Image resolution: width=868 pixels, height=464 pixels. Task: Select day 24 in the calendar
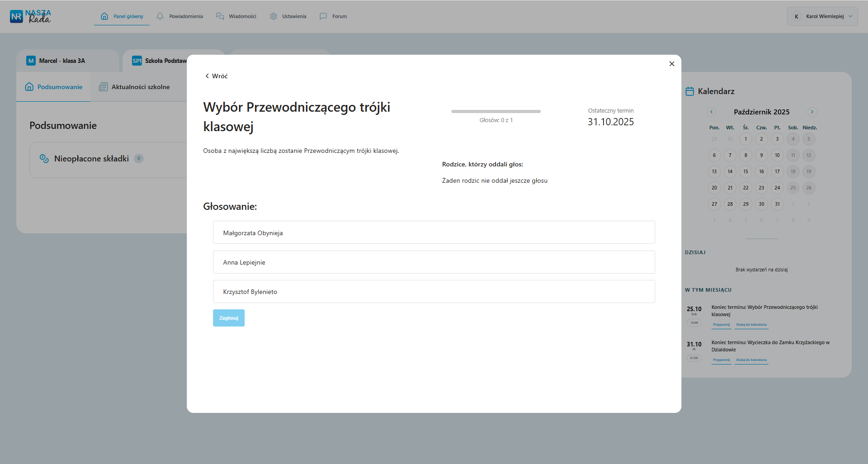coord(777,188)
